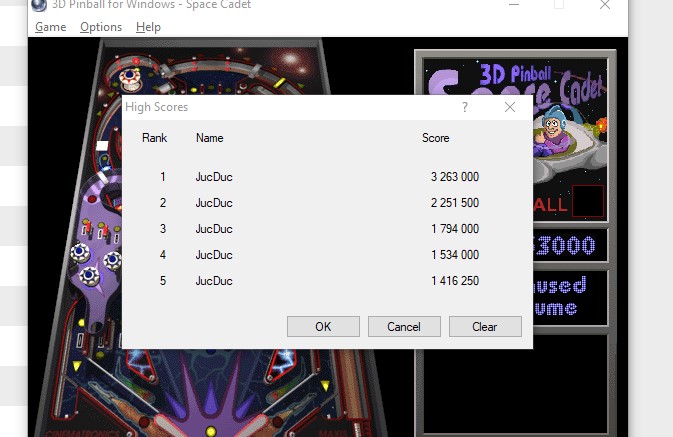Open the Options menu

click(101, 27)
